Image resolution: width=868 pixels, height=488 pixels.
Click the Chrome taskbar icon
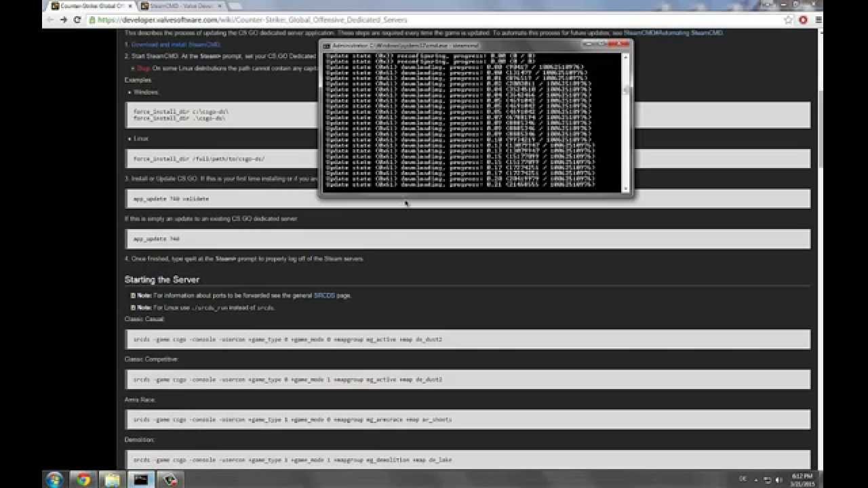pyautogui.click(x=83, y=479)
